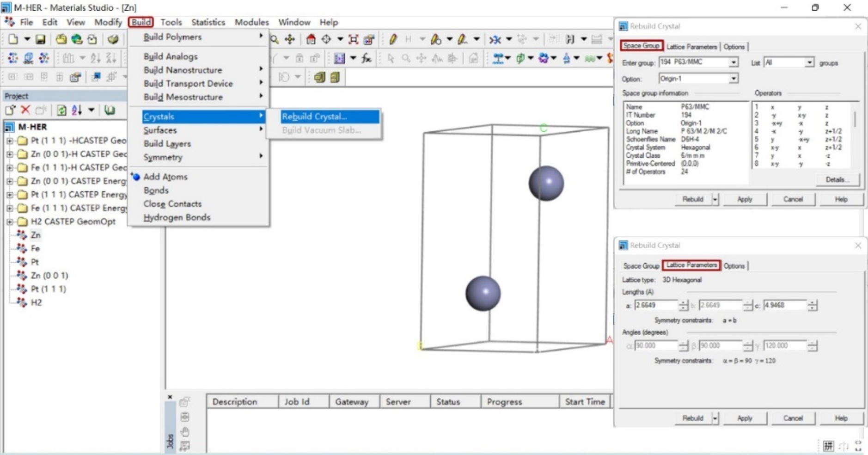Click the red X delete icon in Project panel

[25, 110]
